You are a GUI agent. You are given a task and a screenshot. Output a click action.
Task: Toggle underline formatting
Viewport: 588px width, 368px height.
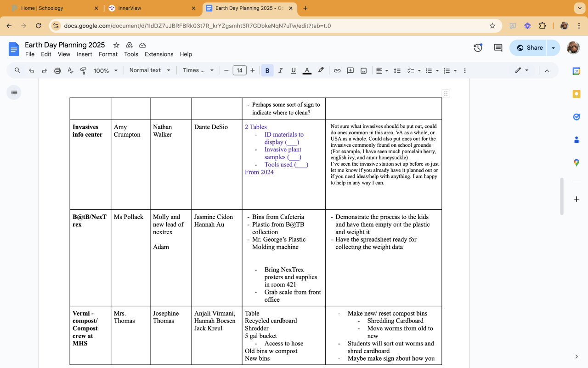coord(293,70)
